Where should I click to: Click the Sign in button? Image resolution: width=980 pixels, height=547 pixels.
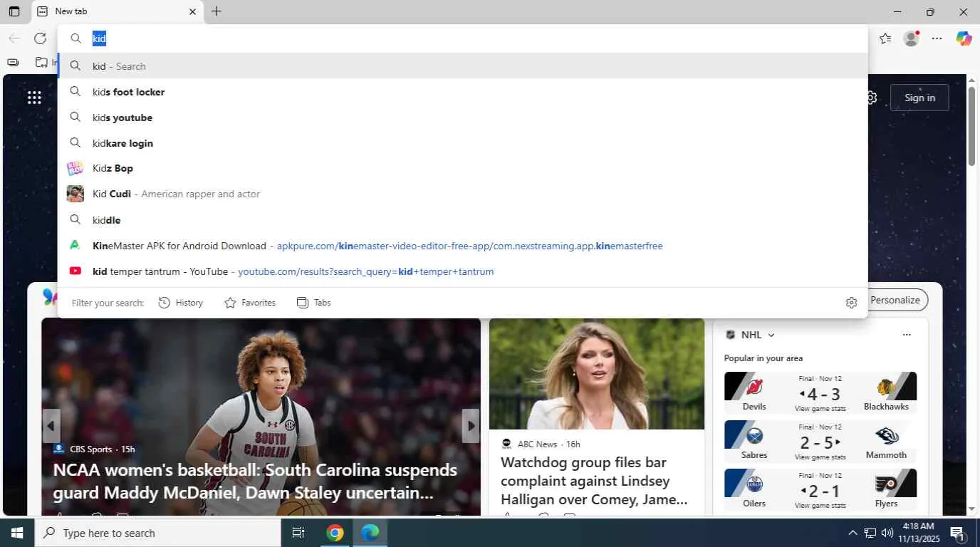pos(919,98)
